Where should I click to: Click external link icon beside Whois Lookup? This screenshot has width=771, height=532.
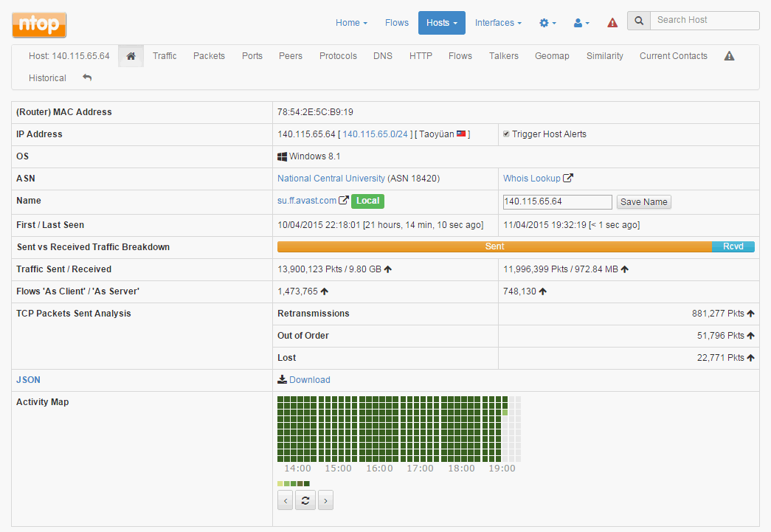568,178
